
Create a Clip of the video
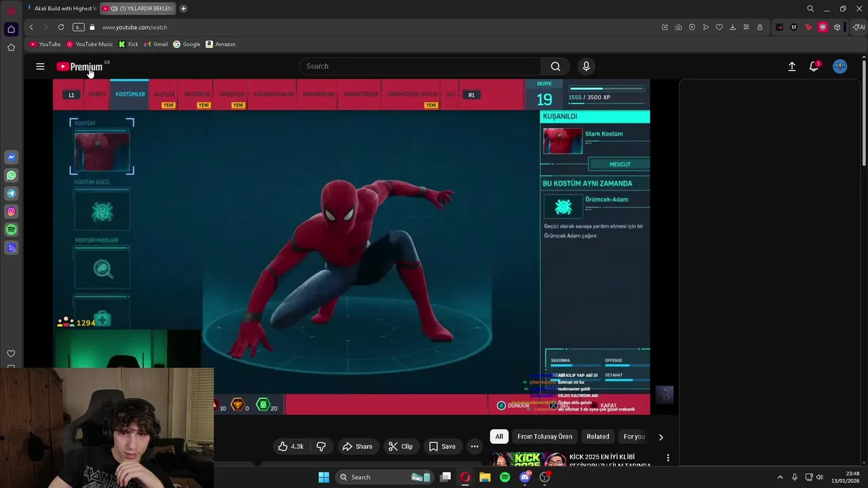(x=400, y=447)
